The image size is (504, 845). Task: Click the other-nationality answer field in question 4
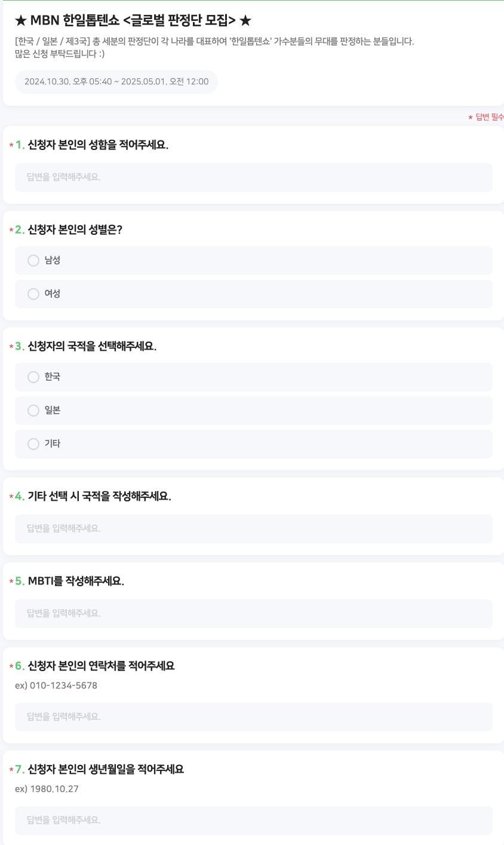253,529
